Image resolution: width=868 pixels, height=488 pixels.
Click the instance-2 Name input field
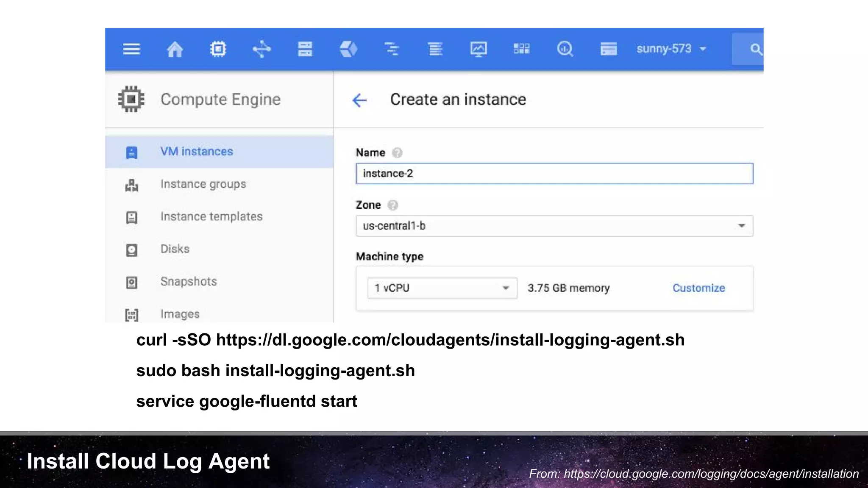tap(554, 174)
